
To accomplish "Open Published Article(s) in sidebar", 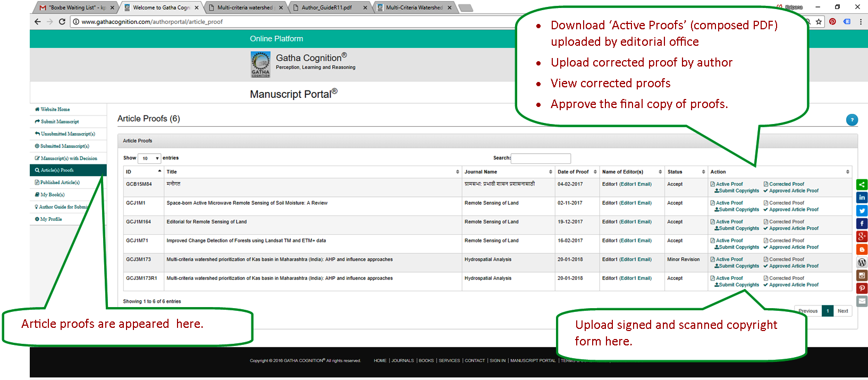I will pos(60,183).
